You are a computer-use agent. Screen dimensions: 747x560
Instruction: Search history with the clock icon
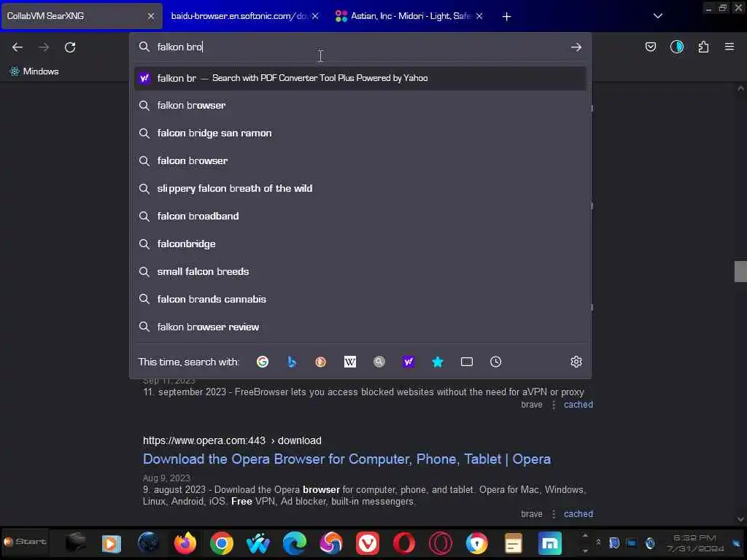click(495, 362)
